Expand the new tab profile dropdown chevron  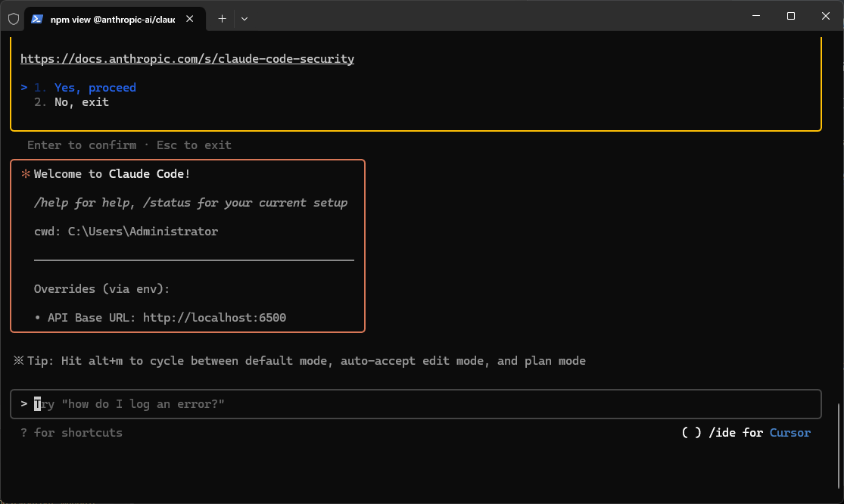(x=244, y=19)
